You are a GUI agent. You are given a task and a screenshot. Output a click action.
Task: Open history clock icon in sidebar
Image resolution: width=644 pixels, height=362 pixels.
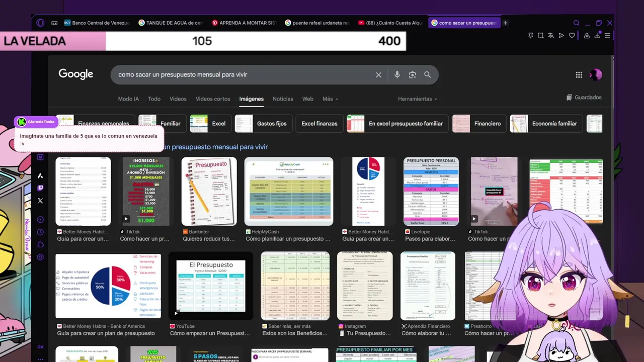[40, 232]
